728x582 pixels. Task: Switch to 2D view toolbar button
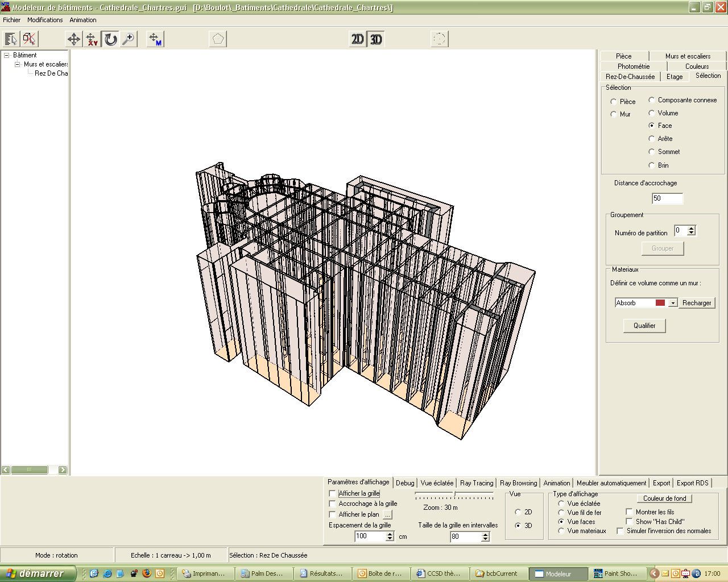pyautogui.click(x=357, y=39)
